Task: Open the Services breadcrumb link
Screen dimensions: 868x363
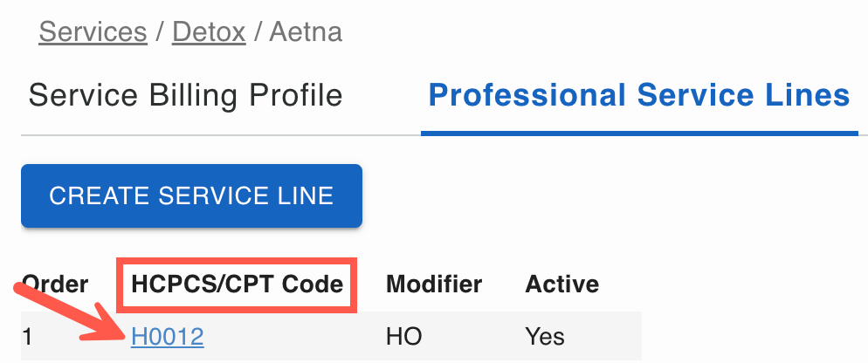Action: click(93, 32)
